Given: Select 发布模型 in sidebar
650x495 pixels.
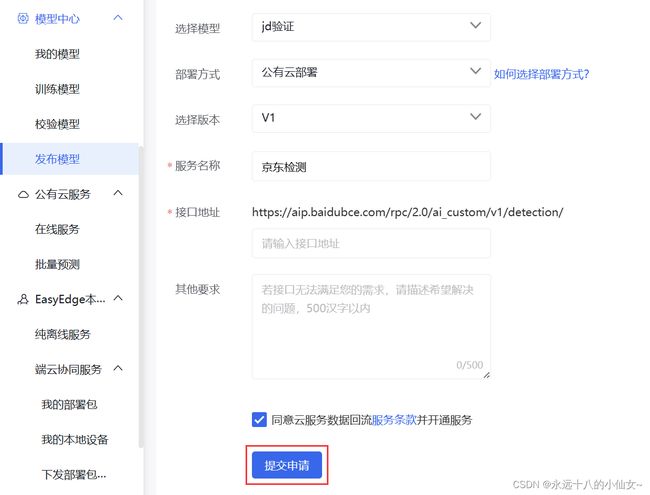Looking at the screenshot, I should tap(69, 159).
